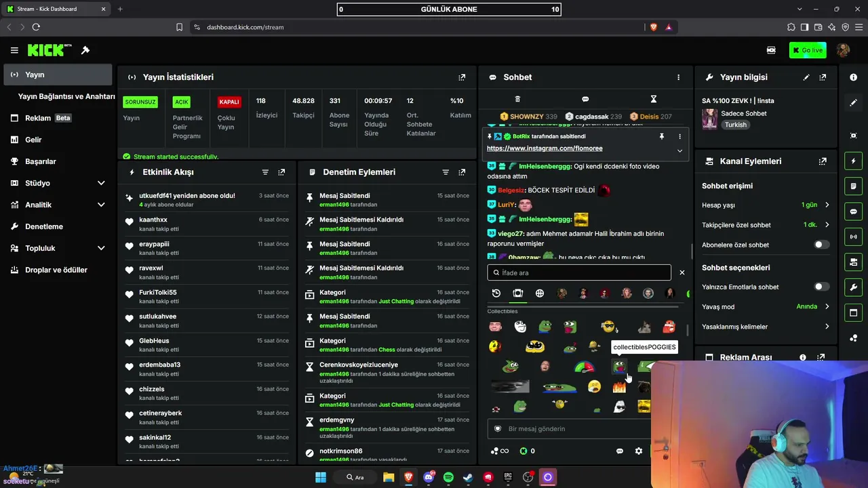
Task: Click the Turkish language tag
Action: click(735, 125)
